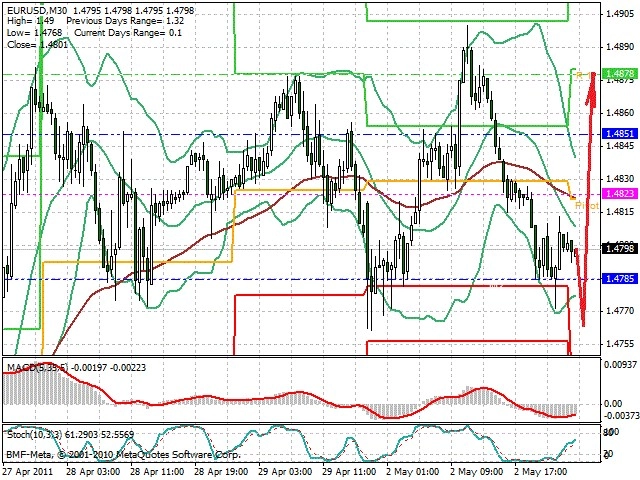This screenshot has width=640, height=480.
Task: Click the 1.4755 price scale value
Action: coord(620,344)
